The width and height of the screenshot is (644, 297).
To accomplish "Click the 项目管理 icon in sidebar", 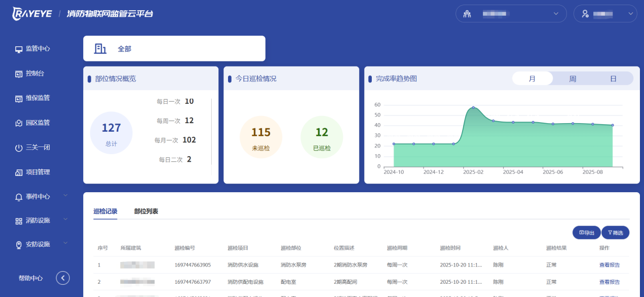I will coord(19,172).
